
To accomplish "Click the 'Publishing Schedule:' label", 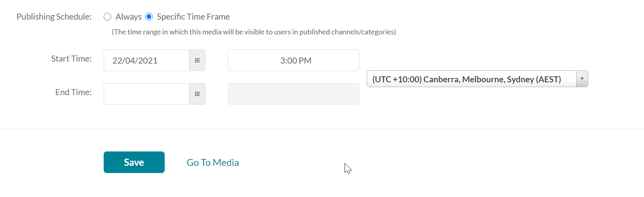I will click(x=54, y=17).
